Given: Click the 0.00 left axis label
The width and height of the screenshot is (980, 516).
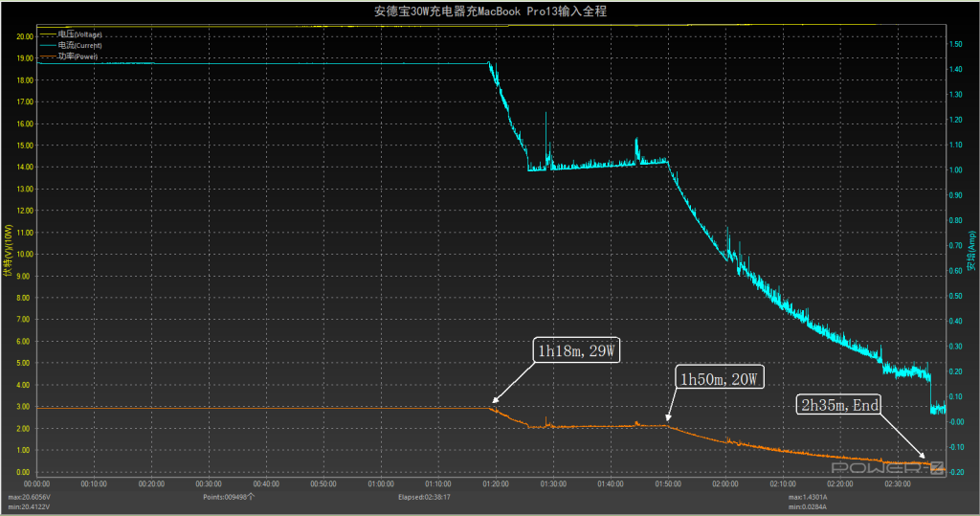Looking at the screenshot, I should point(23,472).
